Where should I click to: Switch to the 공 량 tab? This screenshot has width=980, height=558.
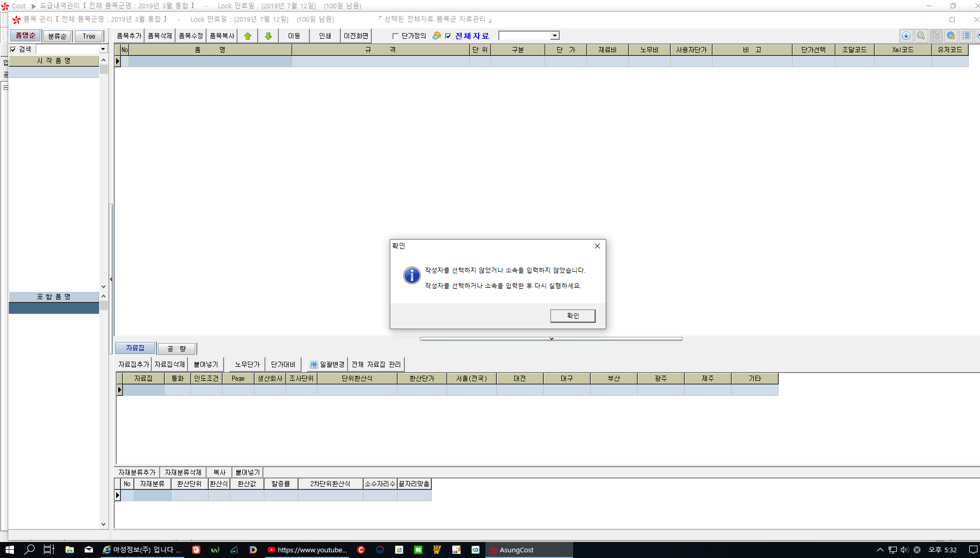pyautogui.click(x=177, y=349)
